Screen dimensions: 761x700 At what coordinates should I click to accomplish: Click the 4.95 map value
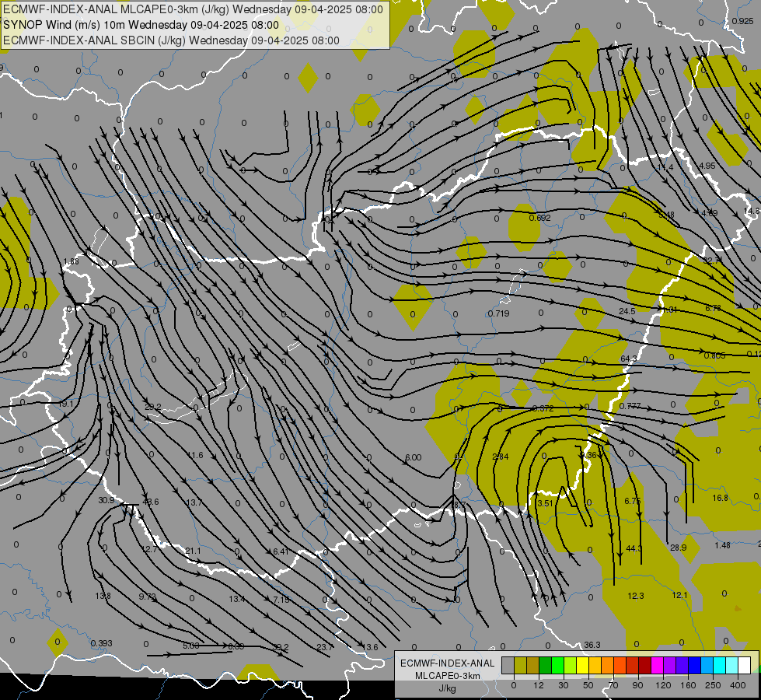coord(707,166)
